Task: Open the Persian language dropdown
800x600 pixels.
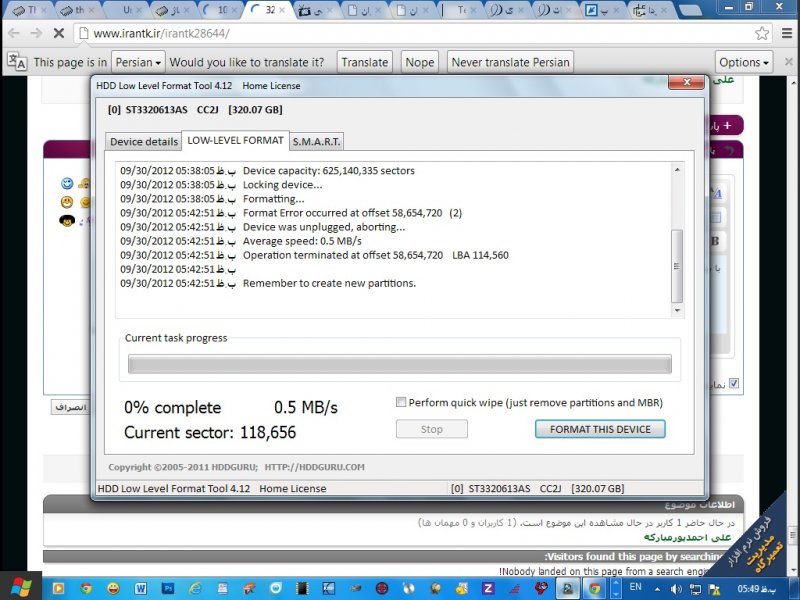Action: tap(138, 62)
